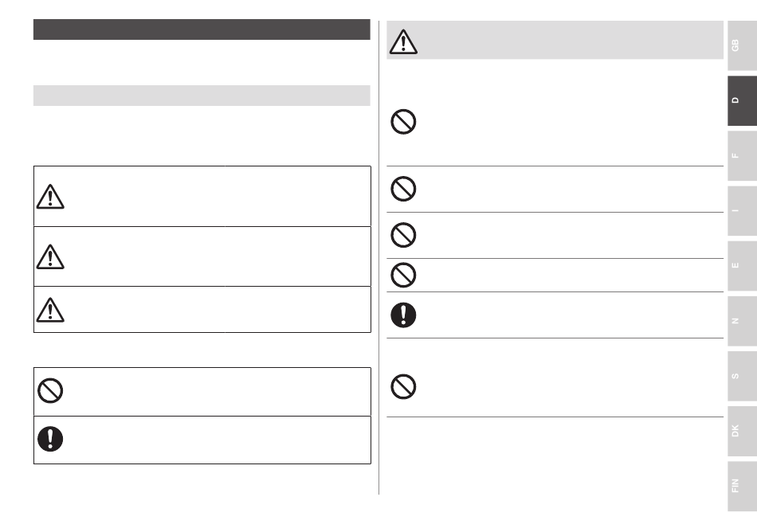Screen dimensions: 757x532
Task: Choose the I language tab
Action: pyautogui.click(x=742, y=210)
